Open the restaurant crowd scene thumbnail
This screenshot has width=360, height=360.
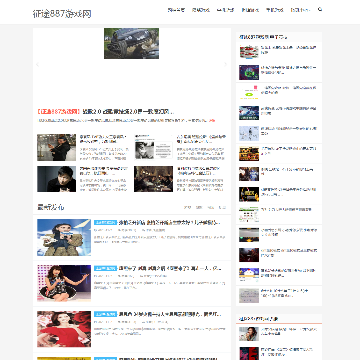click(x=153, y=179)
